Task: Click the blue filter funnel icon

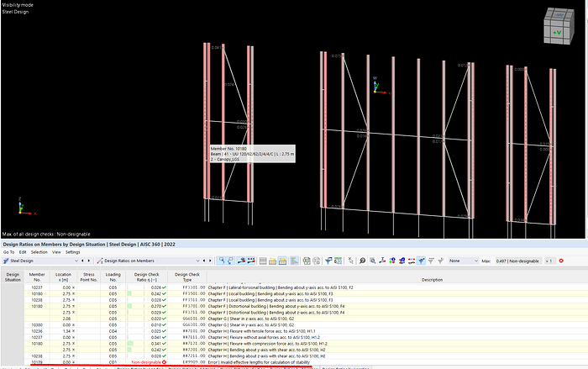Action: click(x=328, y=261)
